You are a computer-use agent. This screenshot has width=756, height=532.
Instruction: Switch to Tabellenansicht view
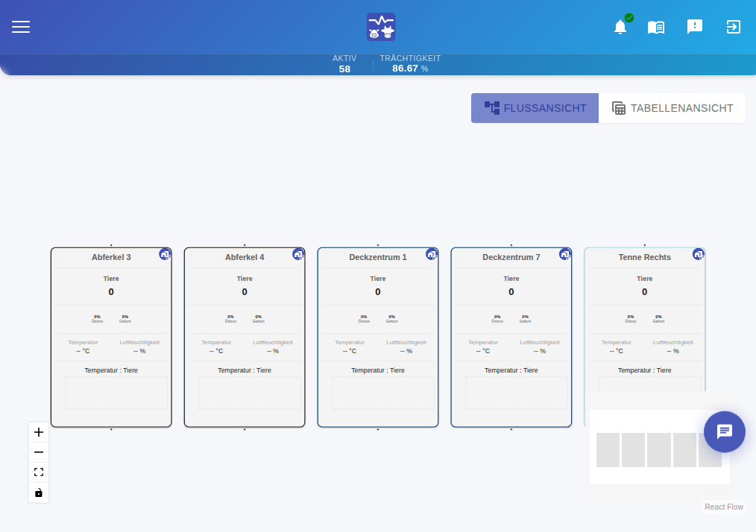click(x=672, y=108)
